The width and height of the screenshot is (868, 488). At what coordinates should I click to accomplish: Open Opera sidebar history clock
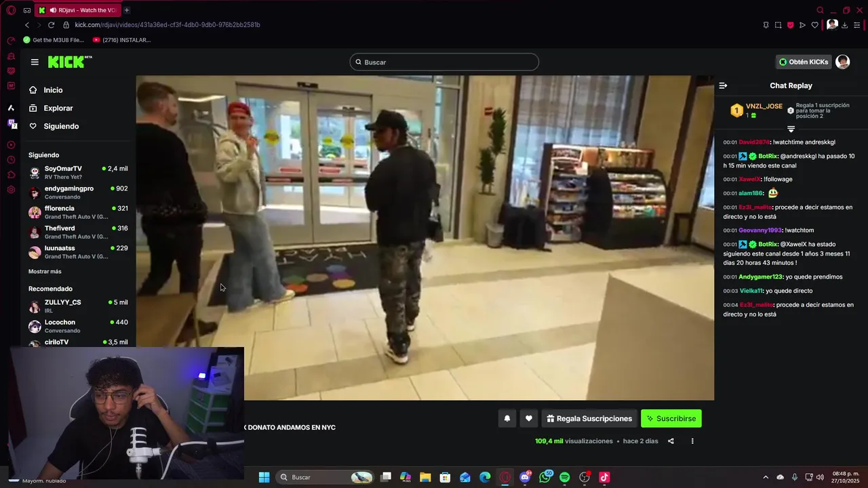click(x=11, y=160)
